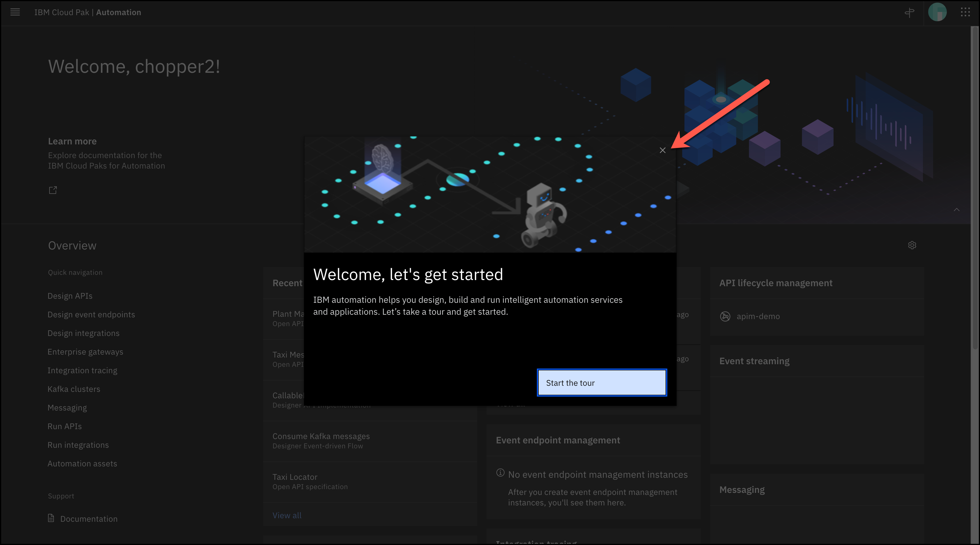The image size is (980, 545).
Task: Open the Taxi Mes... recent item
Action: [284, 360]
